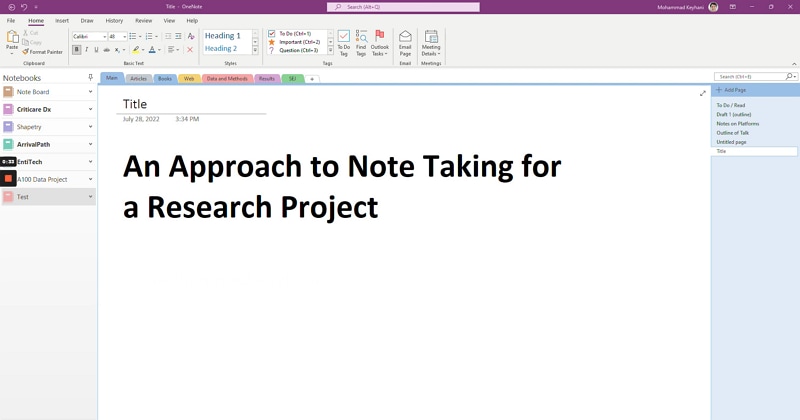This screenshot has width=800, height=420.
Task: Click the red Delete X icon
Action: (190, 50)
